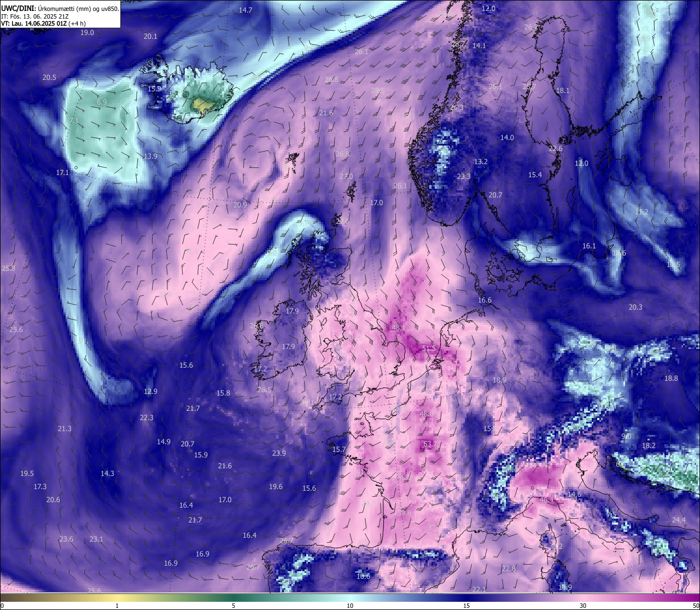Screen dimensions: 700x610
Task: Select the 23.6 value near the bottom left
Action: (66, 539)
